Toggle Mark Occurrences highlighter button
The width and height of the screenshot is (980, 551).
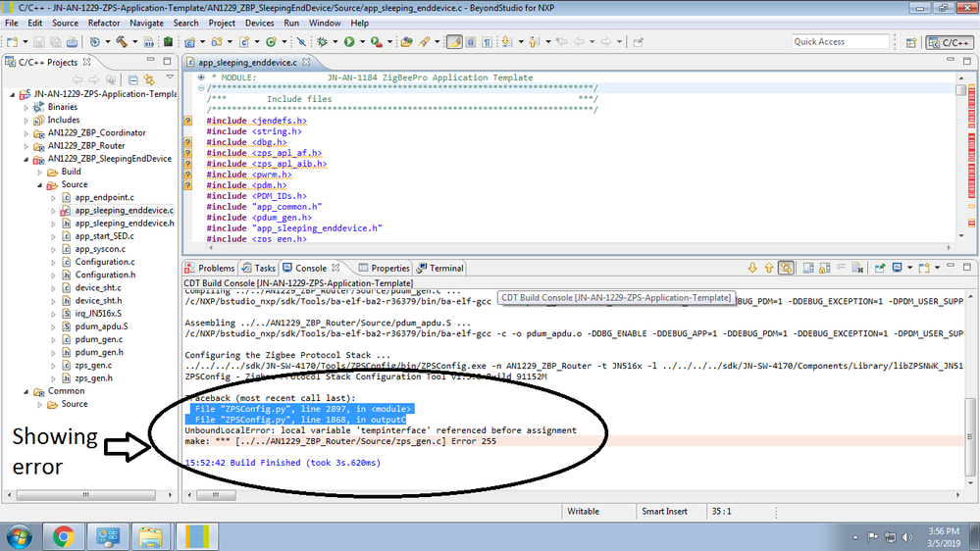click(454, 42)
